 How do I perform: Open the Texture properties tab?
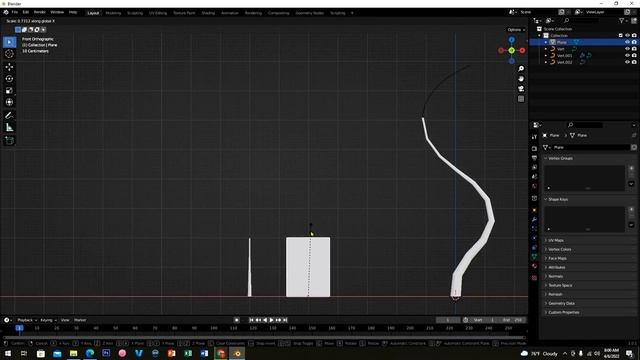tap(534, 278)
